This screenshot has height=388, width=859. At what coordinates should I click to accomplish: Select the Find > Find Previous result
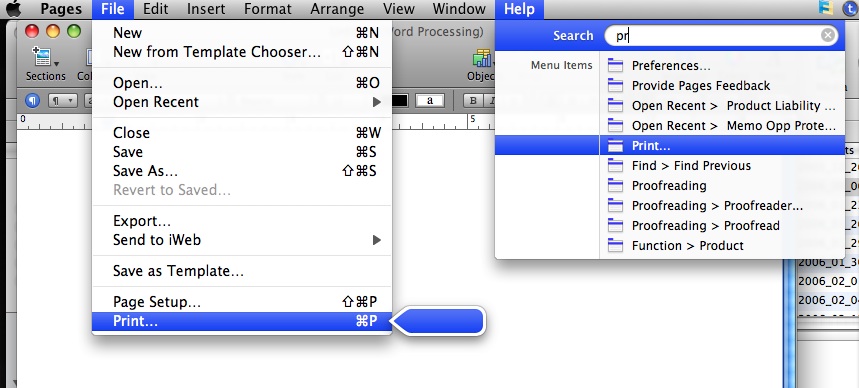pyautogui.click(x=722, y=166)
